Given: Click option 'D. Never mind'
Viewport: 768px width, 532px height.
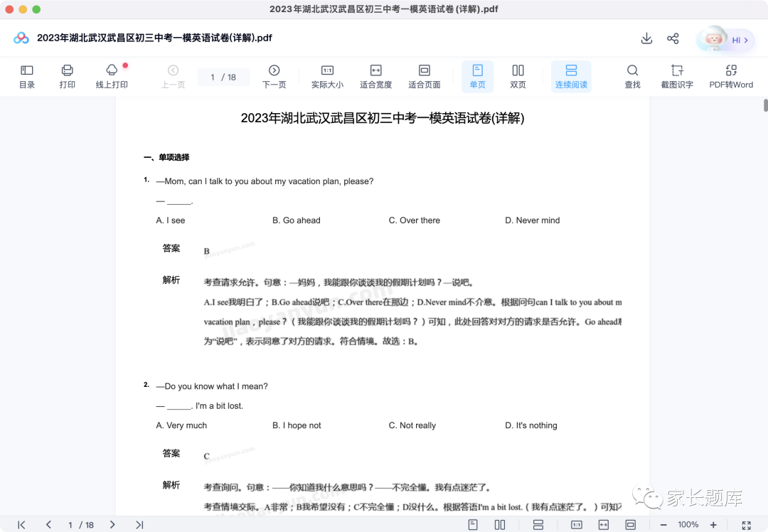Looking at the screenshot, I should (533, 220).
